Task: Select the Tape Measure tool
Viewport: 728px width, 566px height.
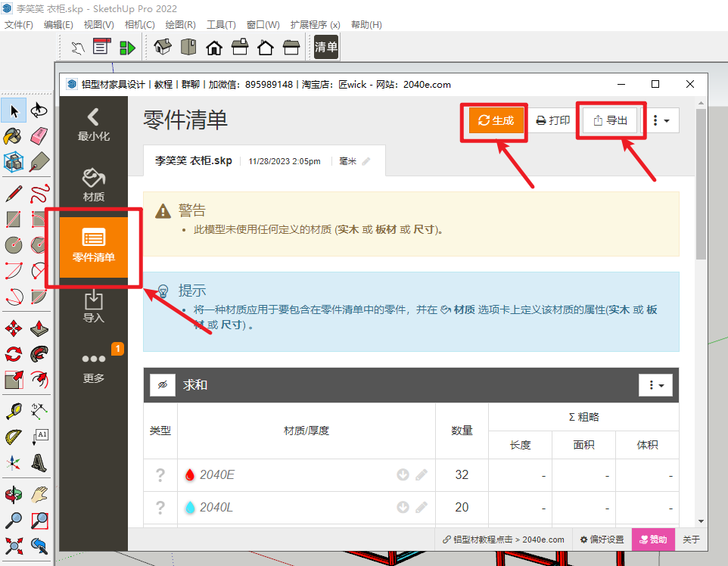Action: tap(13, 411)
